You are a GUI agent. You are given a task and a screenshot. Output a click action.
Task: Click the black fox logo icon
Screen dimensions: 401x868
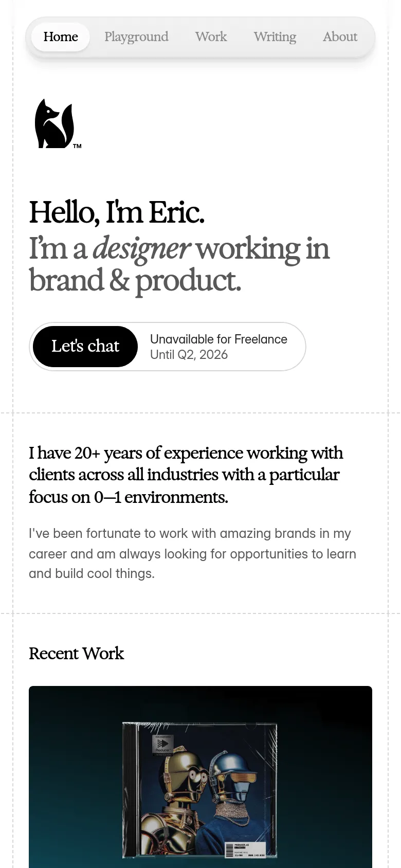54,124
